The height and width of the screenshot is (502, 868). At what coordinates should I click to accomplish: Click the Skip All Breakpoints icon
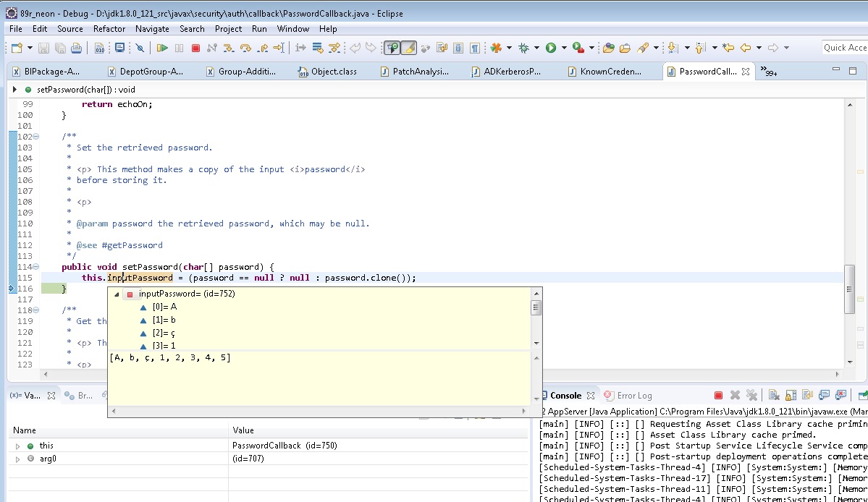click(140, 48)
